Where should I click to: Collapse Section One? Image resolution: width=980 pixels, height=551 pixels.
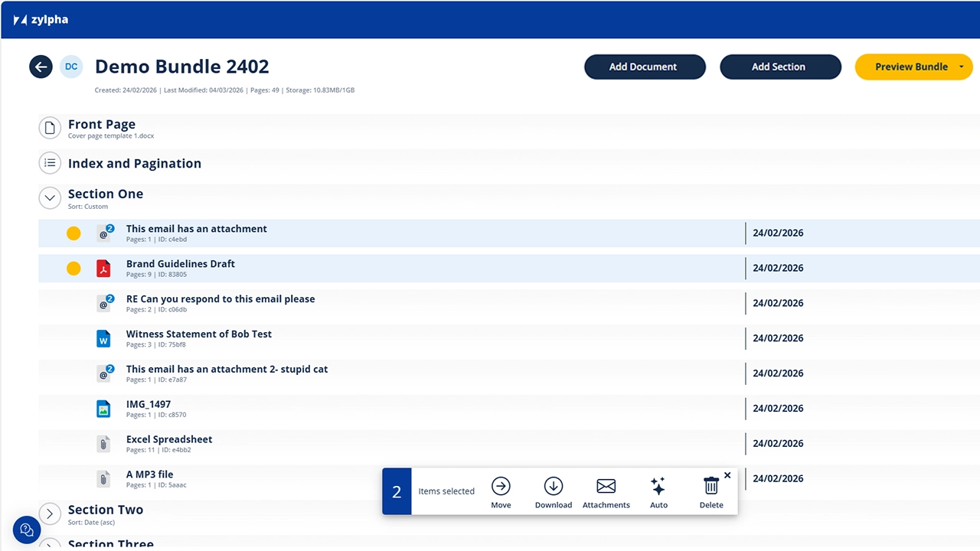pos(50,197)
